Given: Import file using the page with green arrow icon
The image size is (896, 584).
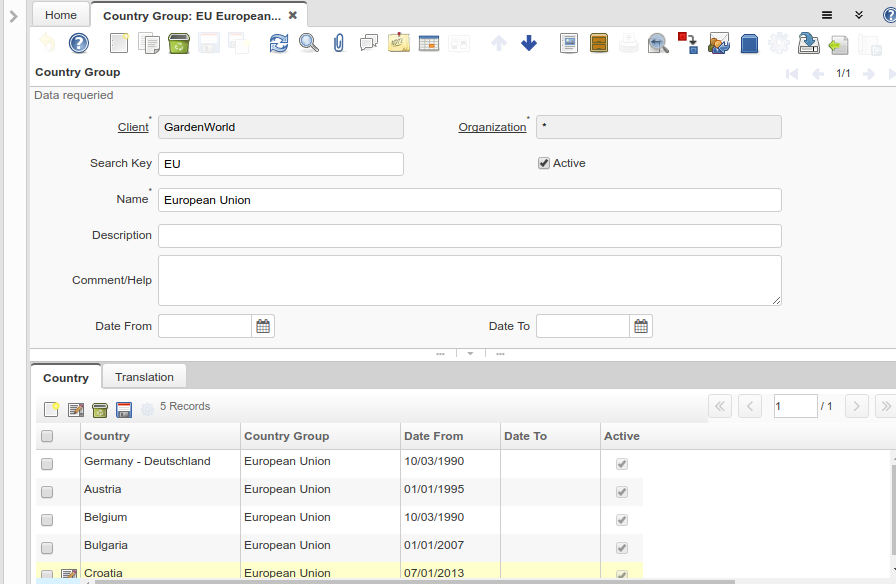Looking at the screenshot, I should pyautogui.click(x=838, y=45).
